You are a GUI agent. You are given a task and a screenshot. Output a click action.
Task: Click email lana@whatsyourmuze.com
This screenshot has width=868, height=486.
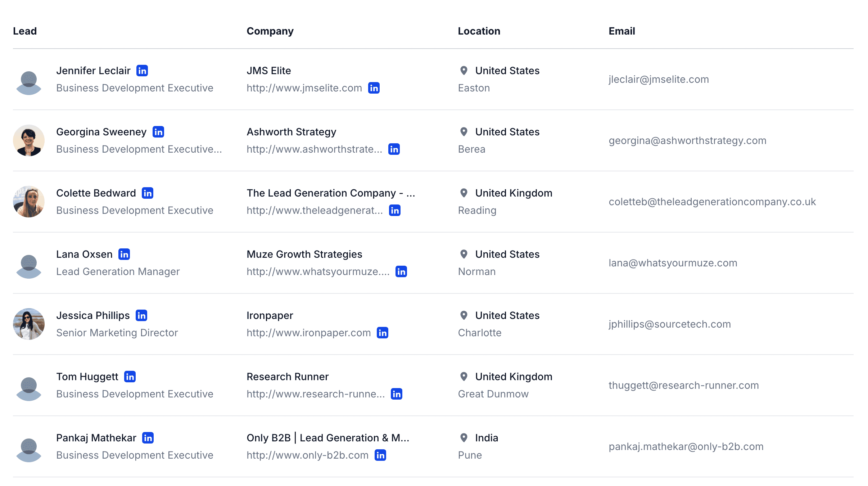point(673,263)
